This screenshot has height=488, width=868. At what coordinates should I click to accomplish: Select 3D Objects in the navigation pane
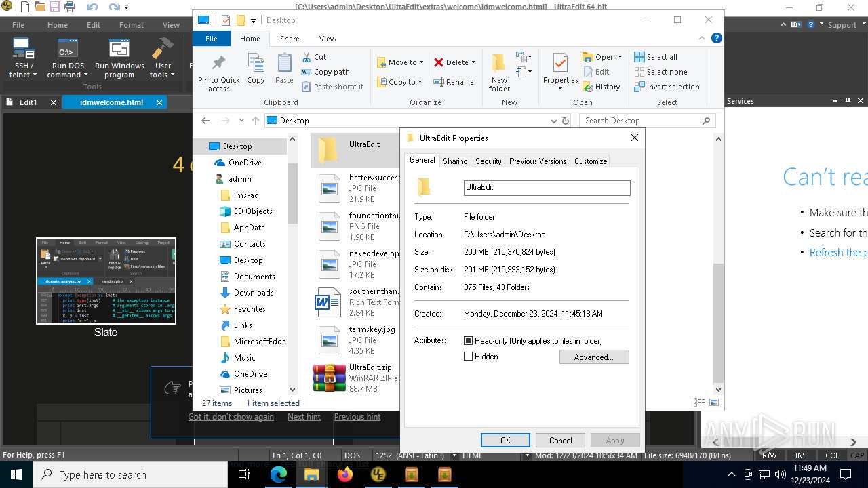(x=246, y=211)
